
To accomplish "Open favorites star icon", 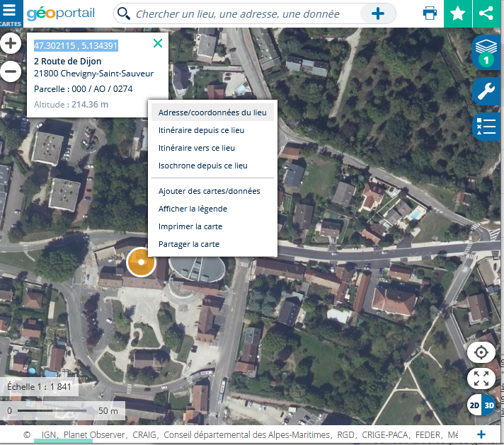I will click(x=458, y=13).
